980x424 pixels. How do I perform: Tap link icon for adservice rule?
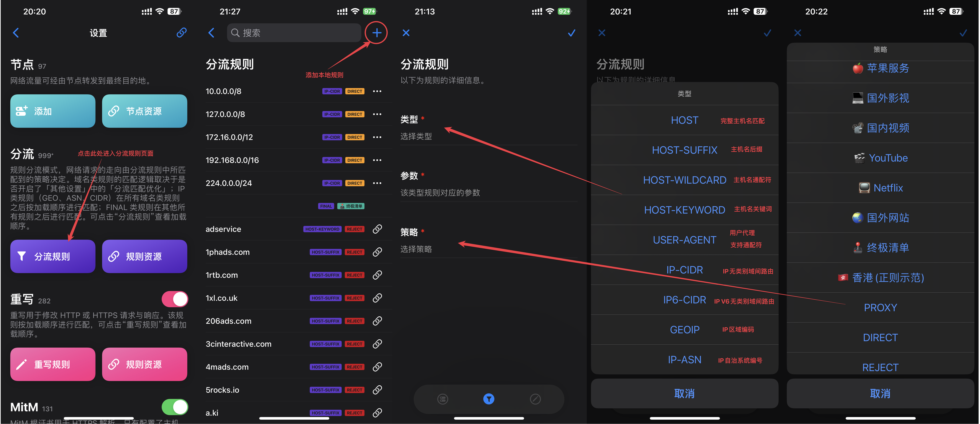377,229
